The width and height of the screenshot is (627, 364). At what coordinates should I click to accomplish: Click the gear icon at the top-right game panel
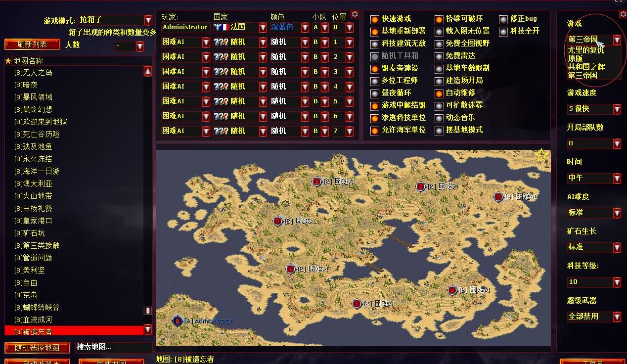pos(623,14)
